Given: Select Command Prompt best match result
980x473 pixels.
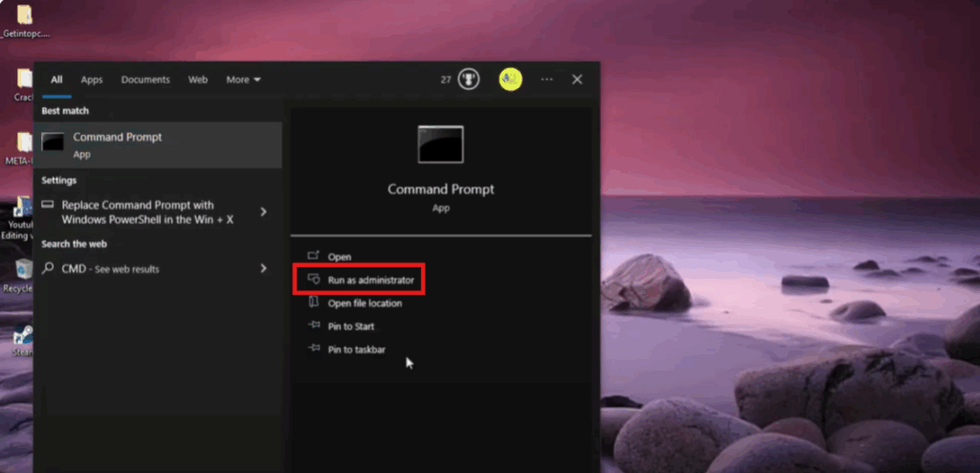Looking at the screenshot, I should [x=158, y=145].
